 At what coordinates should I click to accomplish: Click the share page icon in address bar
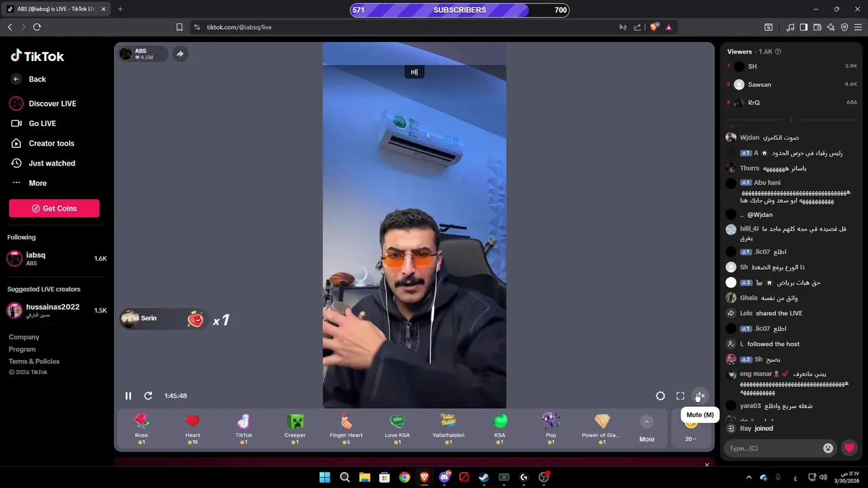click(x=637, y=27)
